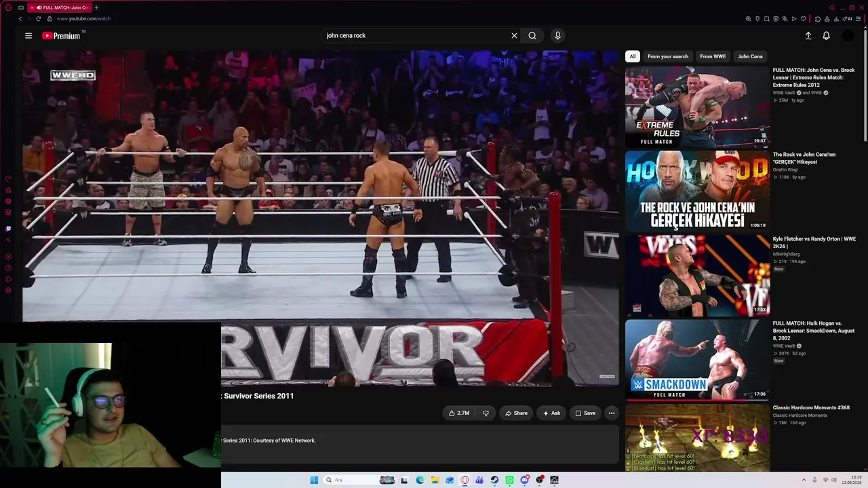Open Steam from the taskbar
Screen dimensions: 868x488
494,480
